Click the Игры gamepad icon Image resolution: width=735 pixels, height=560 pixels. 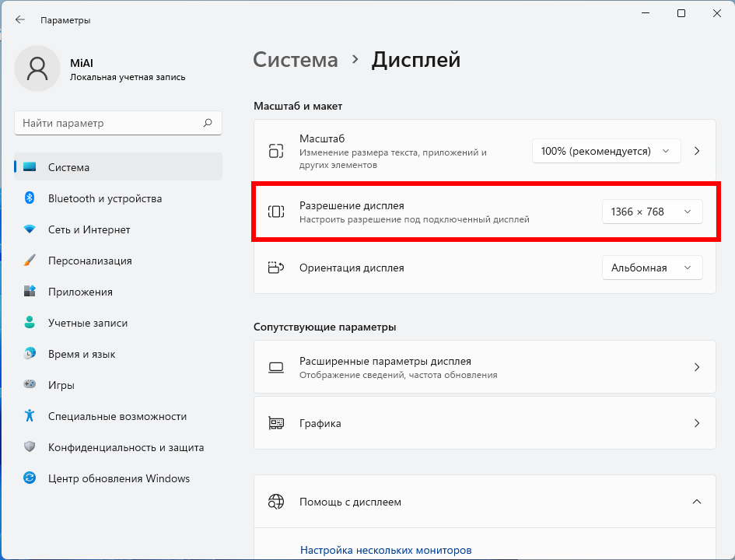[x=30, y=384]
